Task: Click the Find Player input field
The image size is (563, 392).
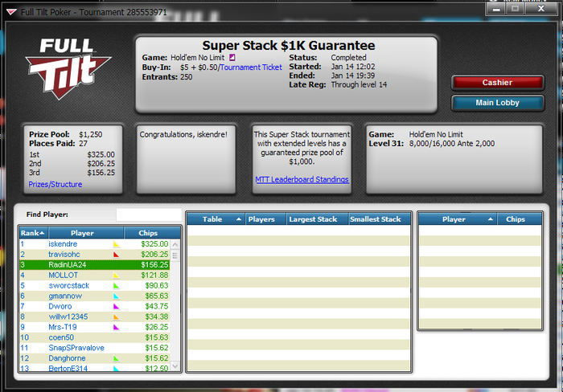Action: [x=149, y=214]
